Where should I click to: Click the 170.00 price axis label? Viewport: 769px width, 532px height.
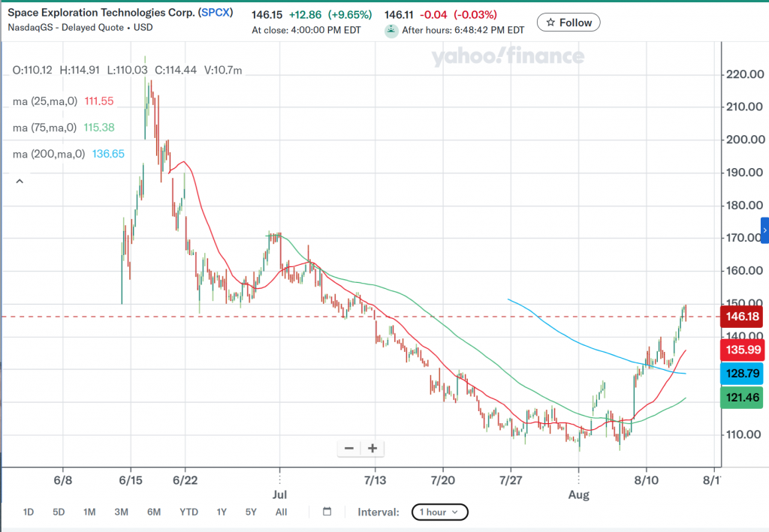(743, 238)
